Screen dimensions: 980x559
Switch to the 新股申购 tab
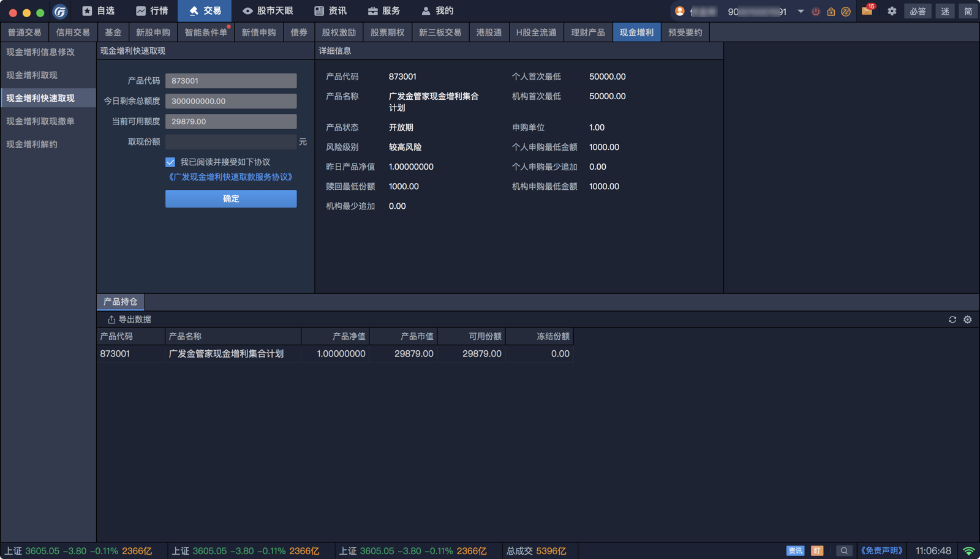click(153, 32)
